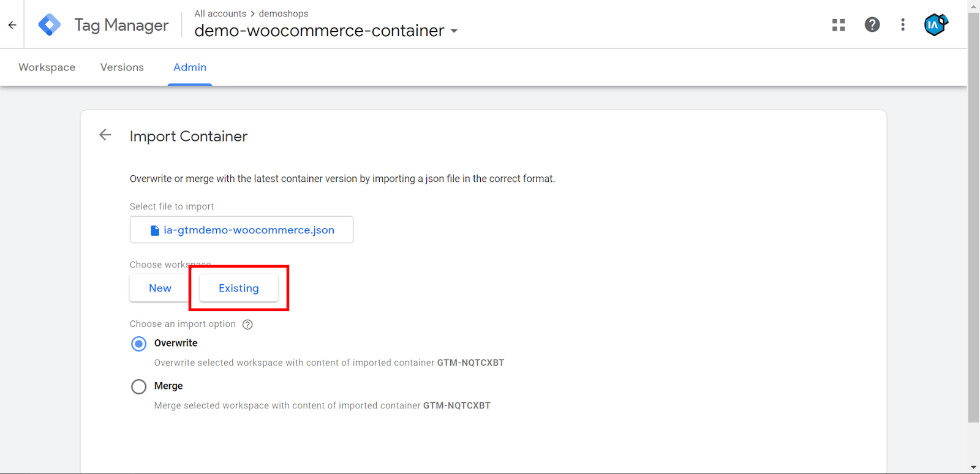
Task: Select the Overwrite radio button
Action: coord(139,344)
